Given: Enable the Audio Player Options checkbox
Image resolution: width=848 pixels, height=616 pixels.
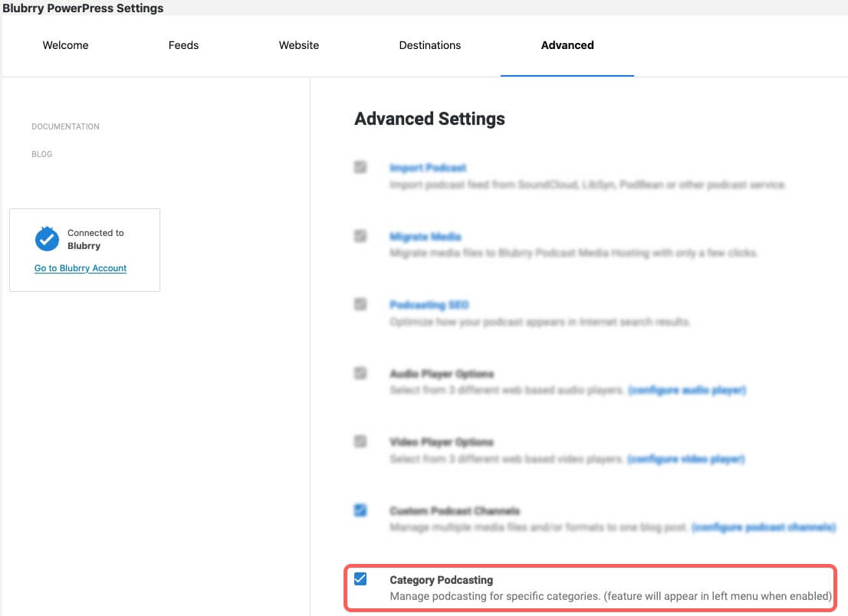Looking at the screenshot, I should (x=360, y=373).
